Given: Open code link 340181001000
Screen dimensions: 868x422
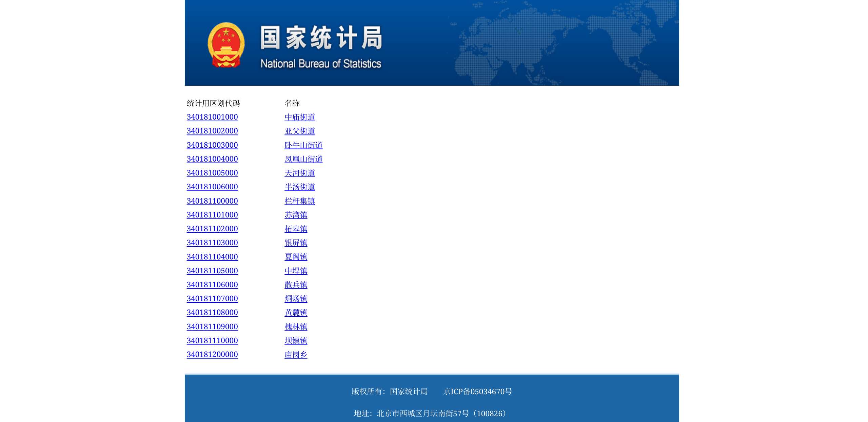Looking at the screenshot, I should click(212, 117).
